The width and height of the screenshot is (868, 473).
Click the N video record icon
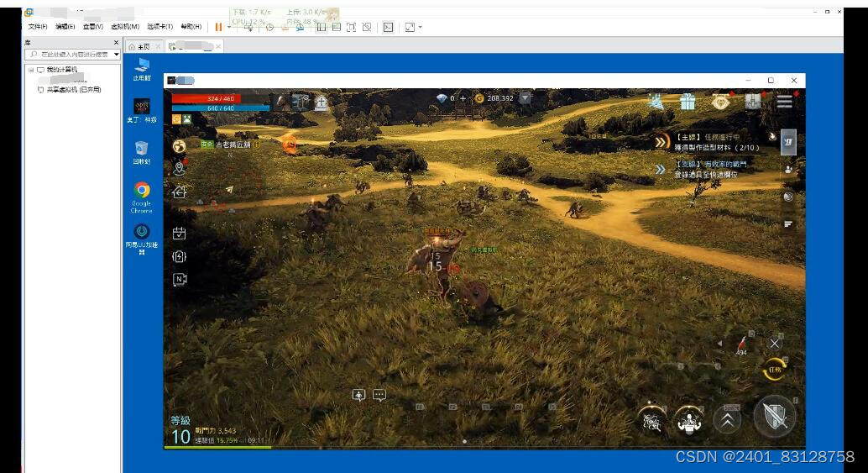point(180,279)
